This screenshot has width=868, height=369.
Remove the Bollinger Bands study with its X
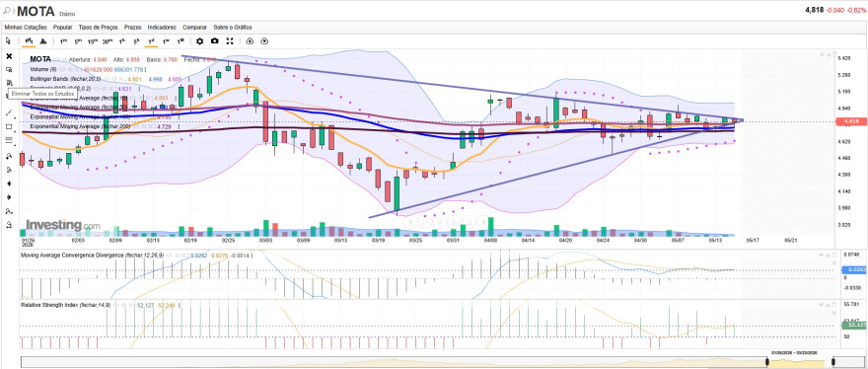(x=120, y=79)
